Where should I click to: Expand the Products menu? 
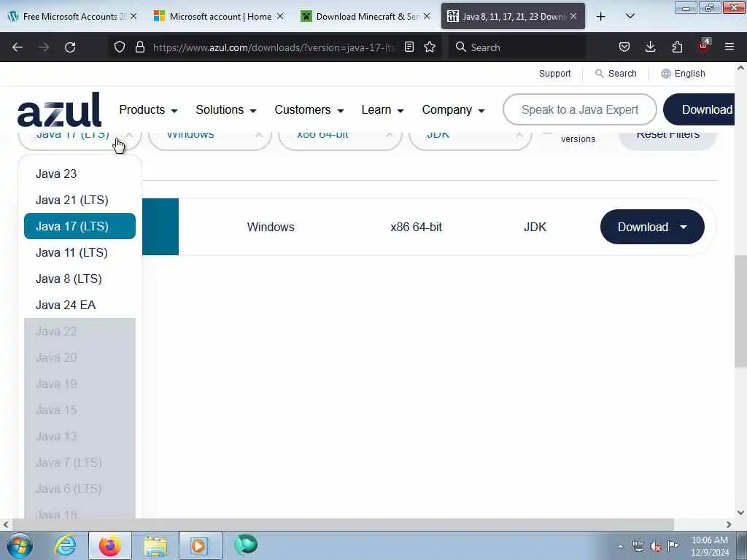pyautogui.click(x=148, y=110)
